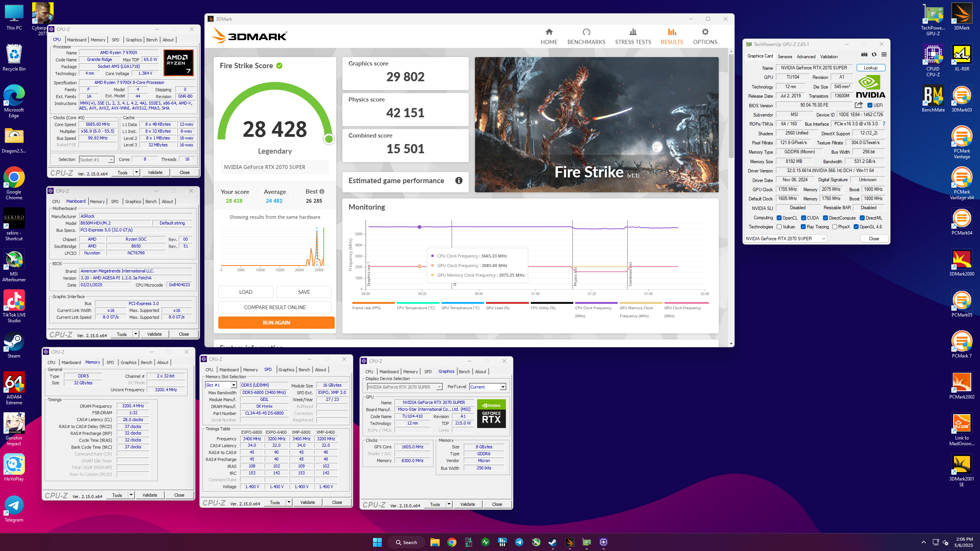Open the Socket #1 selection dropdown in CPU-Z
This screenshot has height=551, width=980.
coord(97,159)
